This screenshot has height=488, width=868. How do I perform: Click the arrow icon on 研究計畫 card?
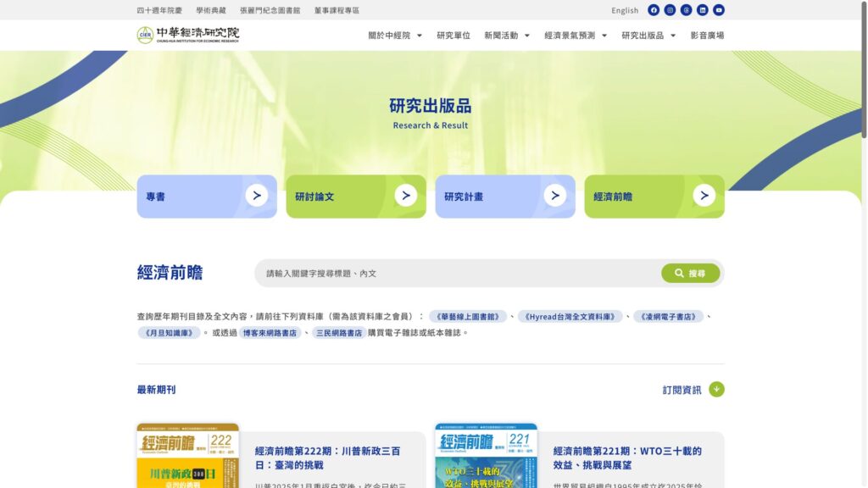554,196
